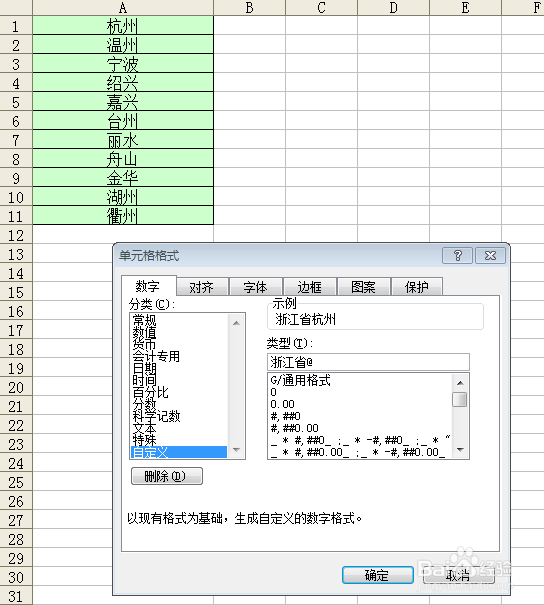Screen dimensions: 544x605
Task: Switch to the 对齐 tab
Action: click(202, 287)
